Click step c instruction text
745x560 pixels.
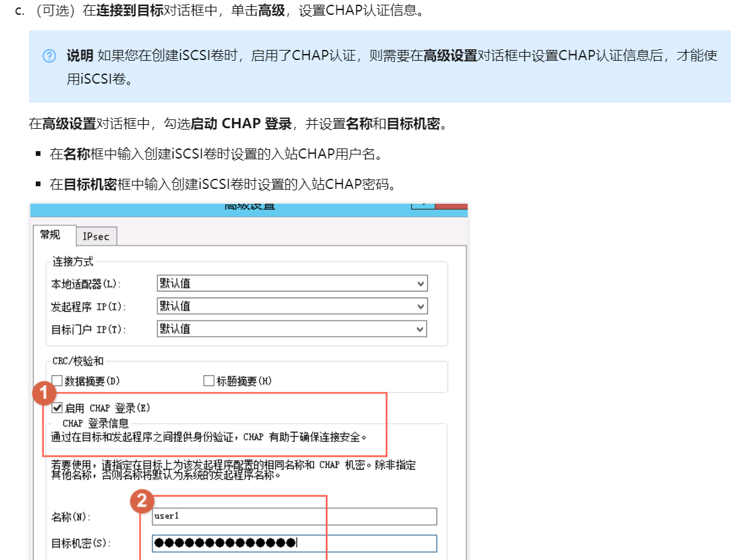[x=230, y=10]
